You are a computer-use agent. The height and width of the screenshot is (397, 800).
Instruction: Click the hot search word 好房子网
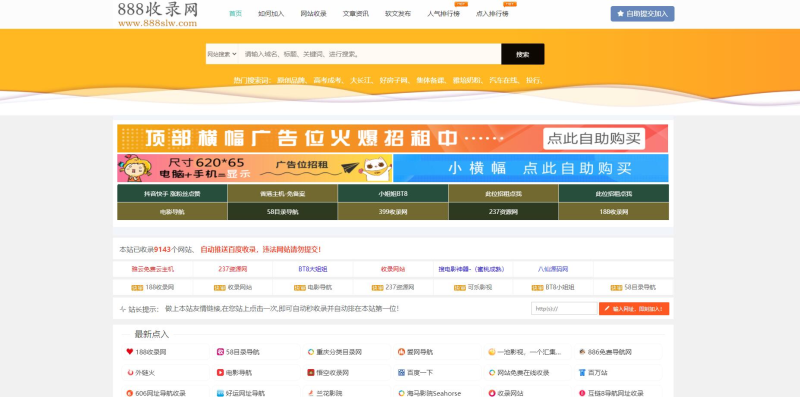click(394, 80)
